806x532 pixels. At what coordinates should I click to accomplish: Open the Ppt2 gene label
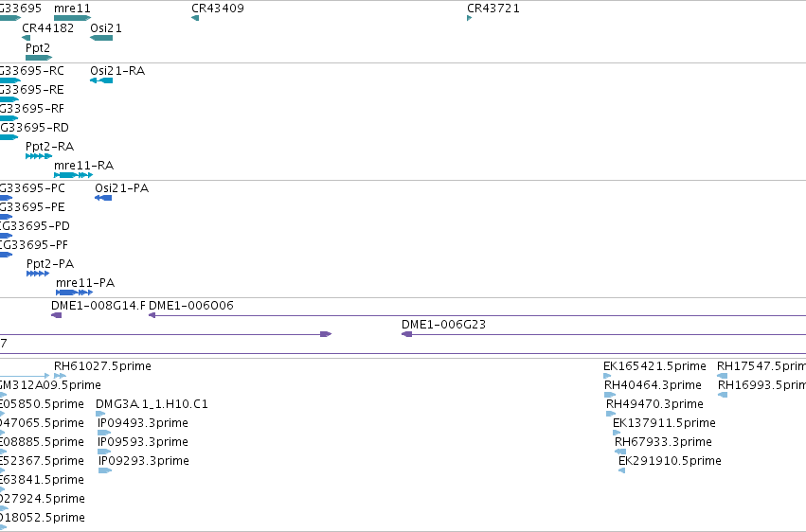(38, 47)
